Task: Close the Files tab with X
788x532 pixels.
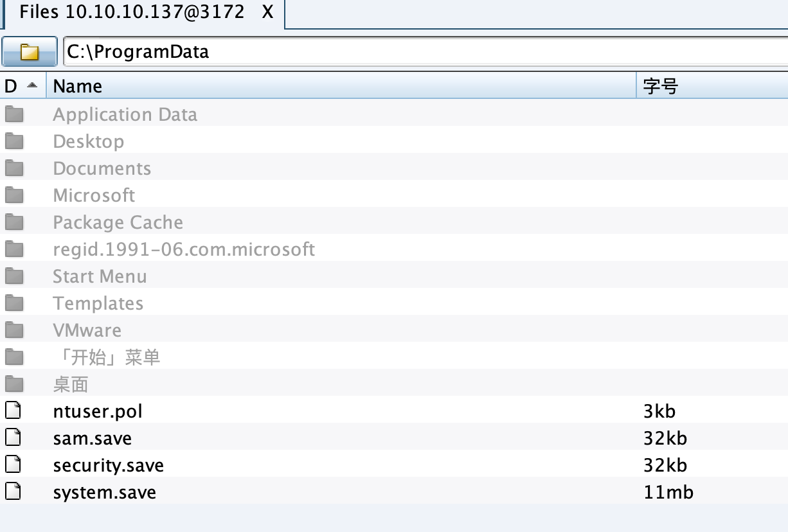Action: coord(268,13)
